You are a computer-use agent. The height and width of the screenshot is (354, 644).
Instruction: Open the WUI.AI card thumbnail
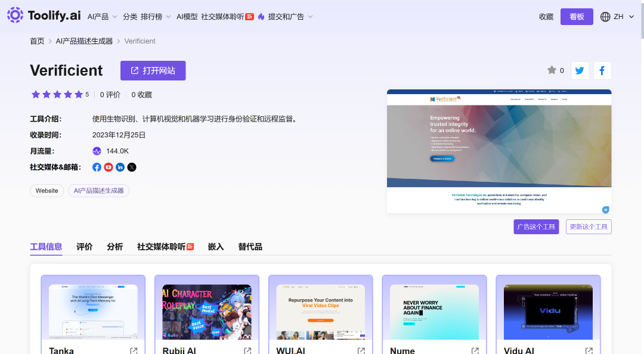point(321,312)
